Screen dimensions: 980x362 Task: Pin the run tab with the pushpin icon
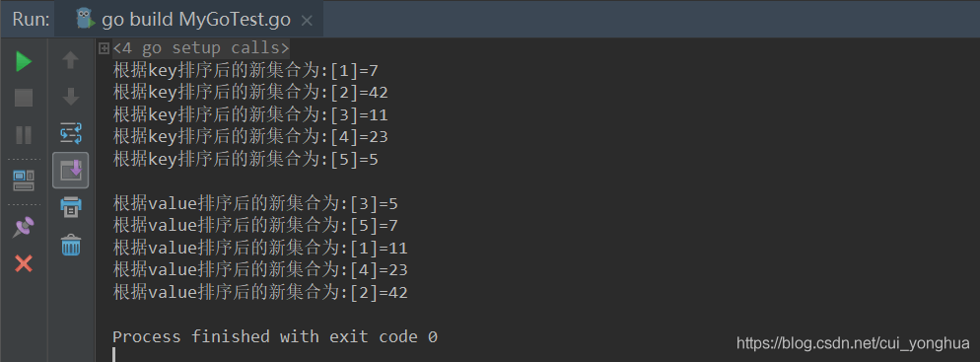click(x=24, y=226)
